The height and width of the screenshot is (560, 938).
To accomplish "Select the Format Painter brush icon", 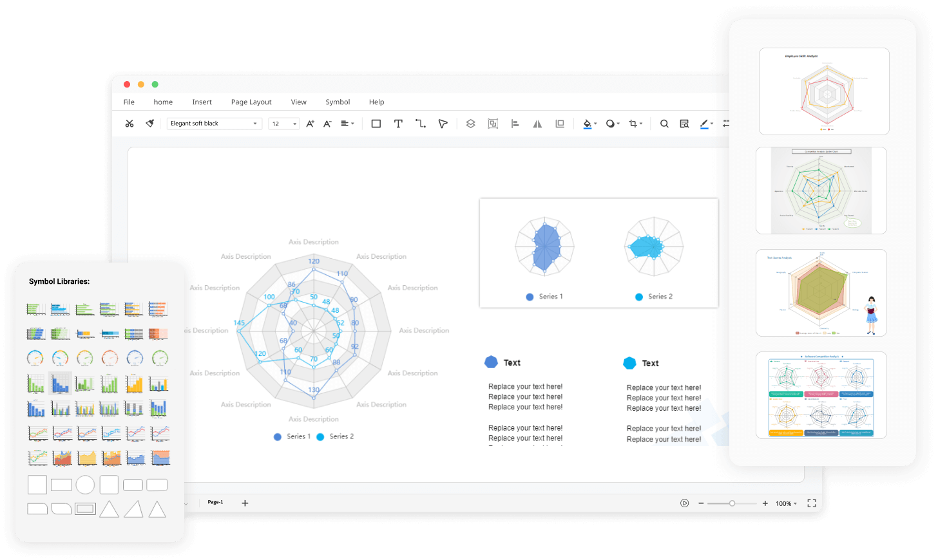I will [x=150, y=124].
